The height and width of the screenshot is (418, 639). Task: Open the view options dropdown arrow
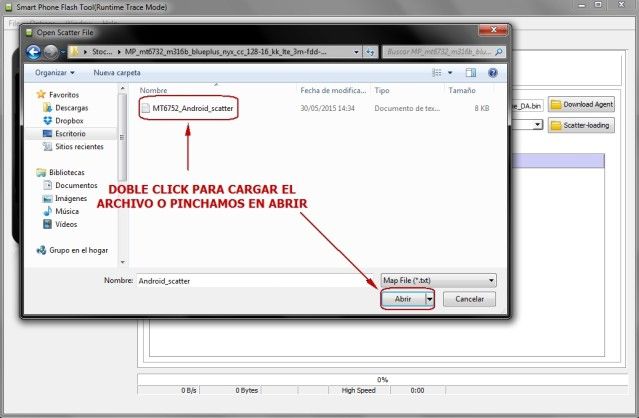[x=450, y=73]
